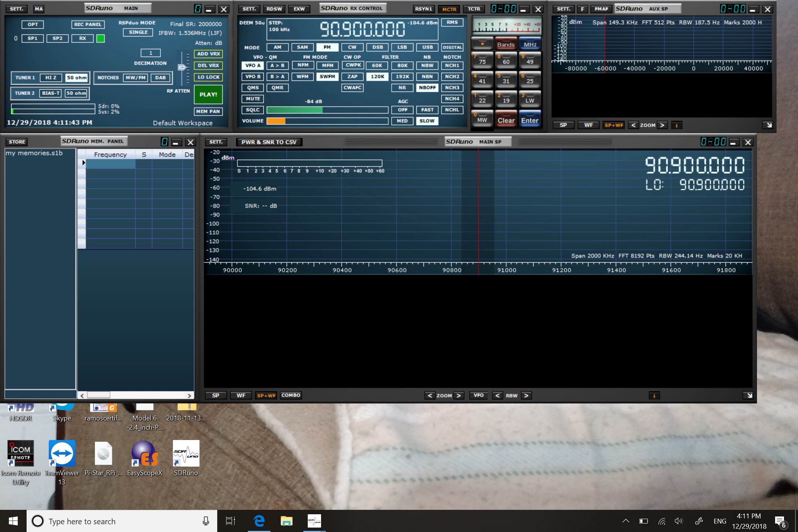Select VFO A
798x532 pixels.
coord(253,66)
